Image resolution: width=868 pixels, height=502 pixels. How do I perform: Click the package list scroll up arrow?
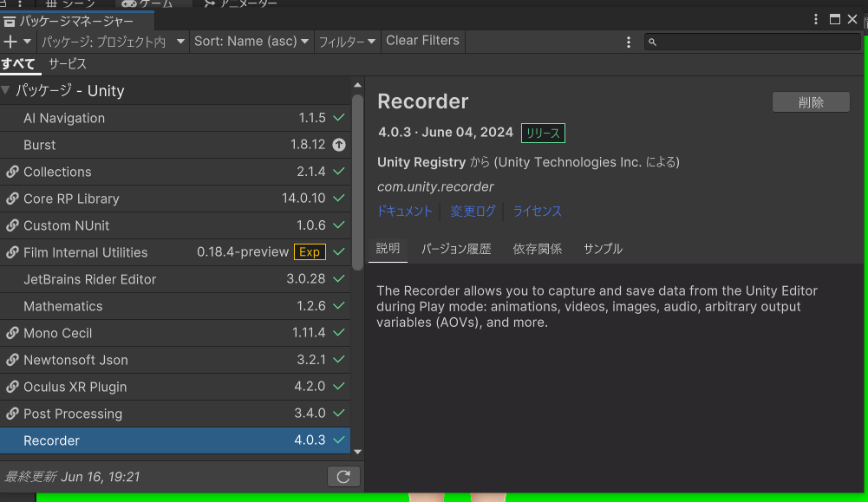coord(357,85)
